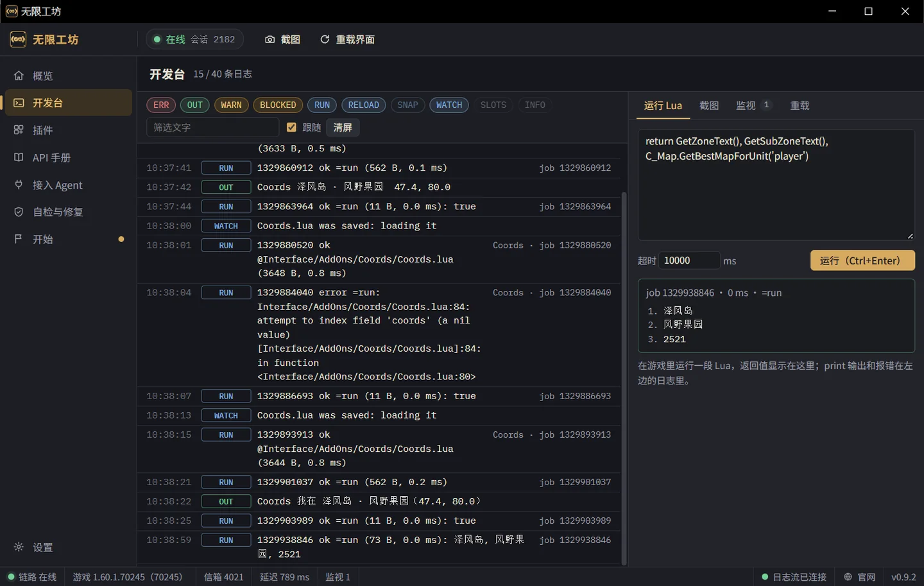
Task: Toggle the BLOCKED log filter
Action: coord(278,105)
